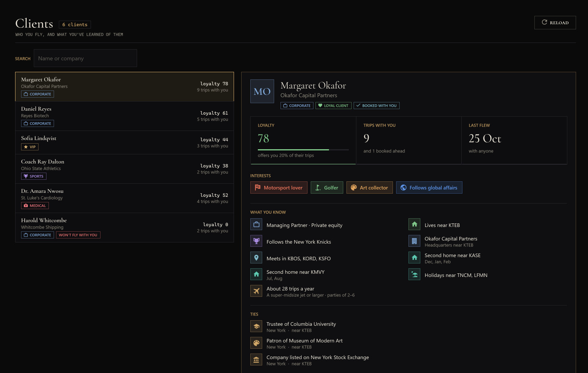This screenshot has width=588, height=373.
Task: Click Corporate badge in Margaret Okafor detail header
Action: [x=297, y=106]
